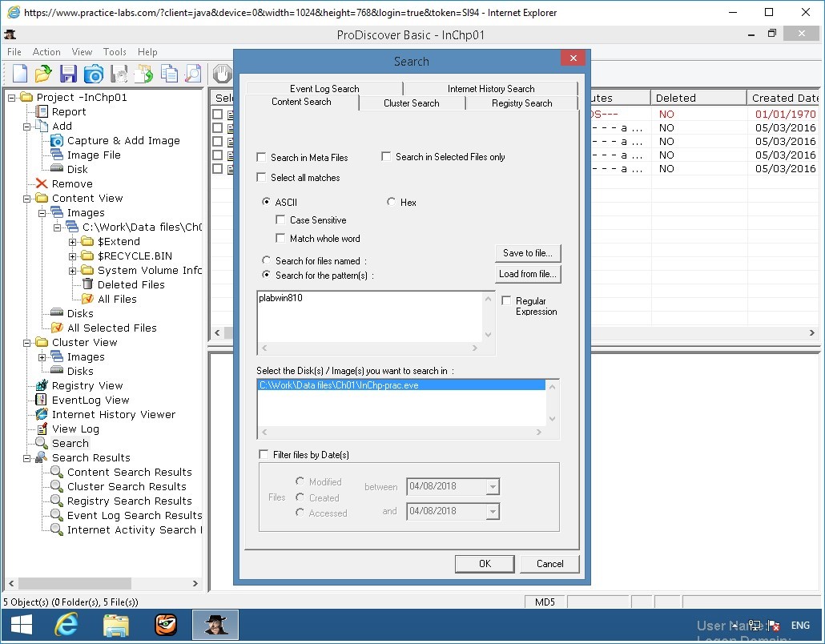Collapse the Search Results node
Image resolution: width=825 pixels, height=644 pixels.
(27, 458)
